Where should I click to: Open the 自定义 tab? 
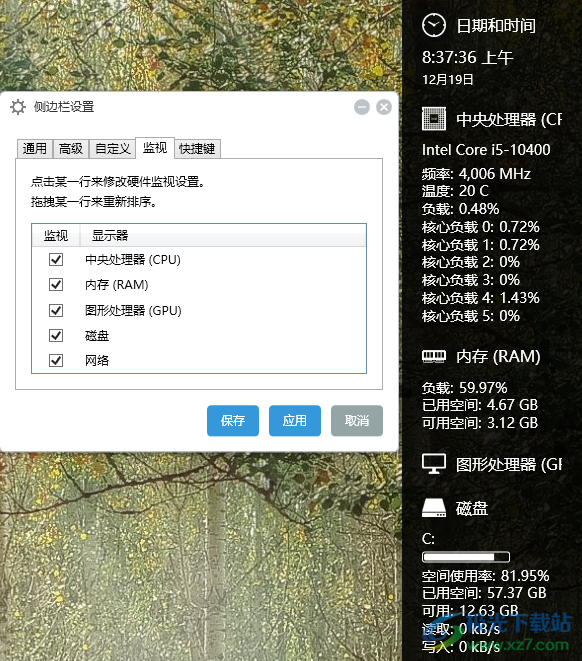click(113, 149)
